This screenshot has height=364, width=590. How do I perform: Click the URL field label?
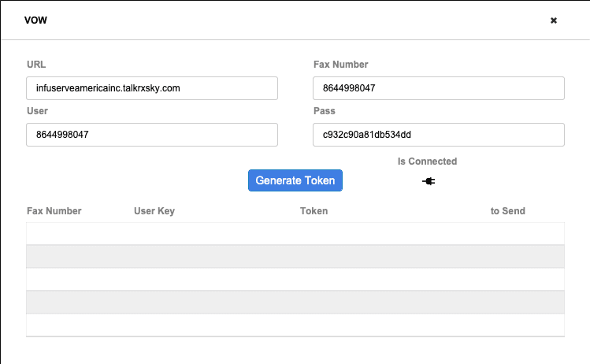click(36, 65)
